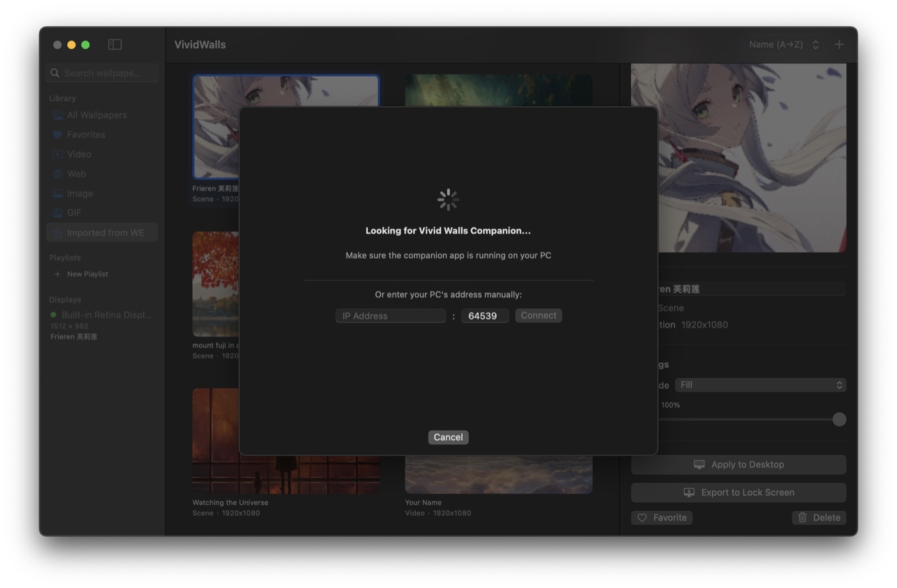The width and height of the screenshot is (897, 588).
Task: Click Apply to Desktop button
Action: pyautogui.click(x=739, y=465)
